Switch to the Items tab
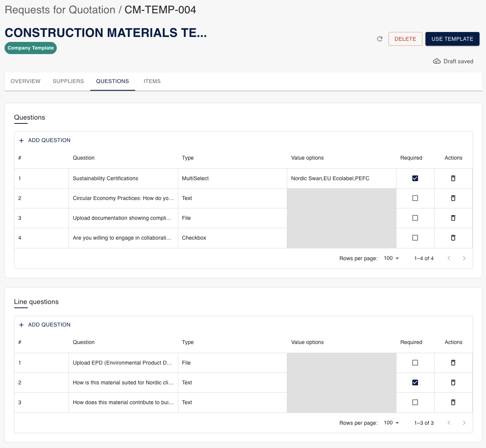 coord(152,81)
